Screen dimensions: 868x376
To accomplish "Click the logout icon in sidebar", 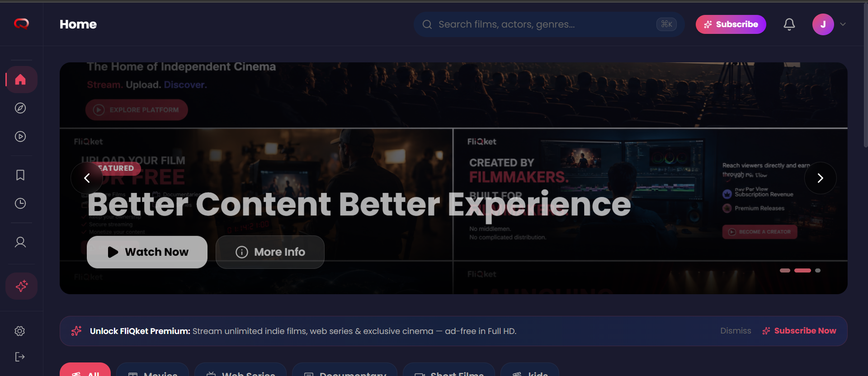I will pos(19,357).
